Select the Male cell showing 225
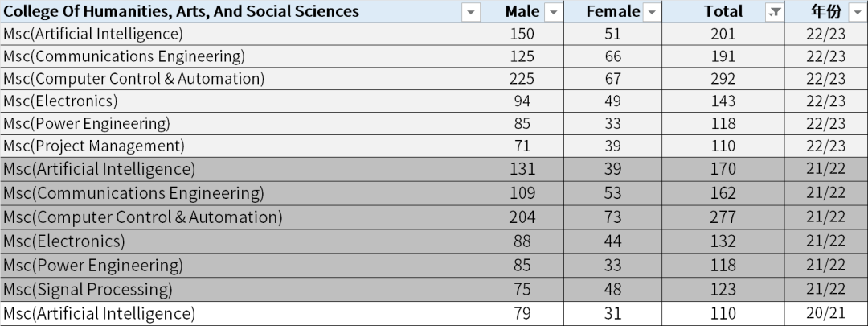This screenshot has height=326, width=868. coord(522,79)
